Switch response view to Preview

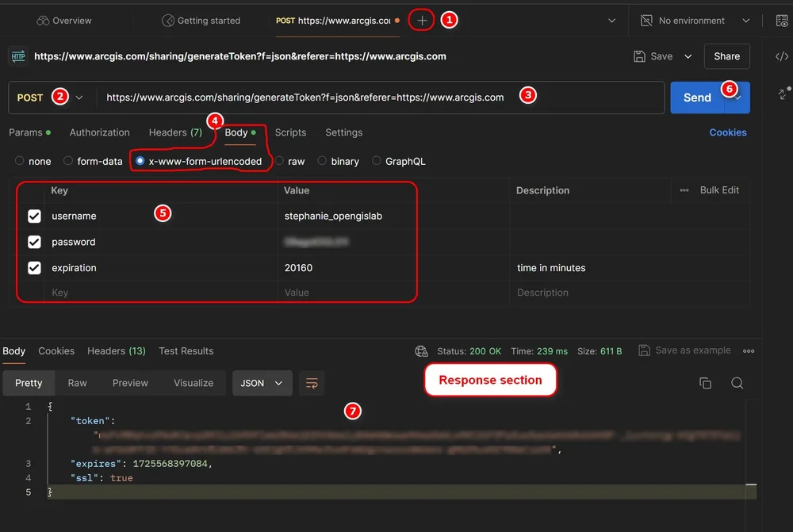131,383
